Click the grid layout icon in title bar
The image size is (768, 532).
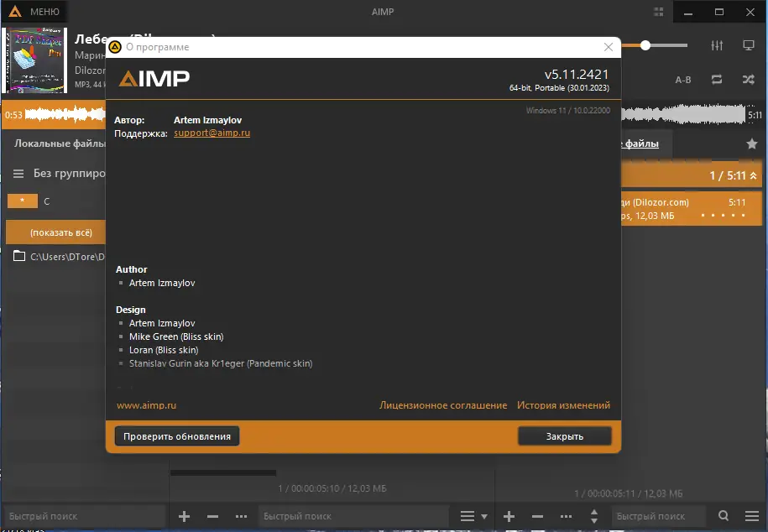tap(658, 12)
